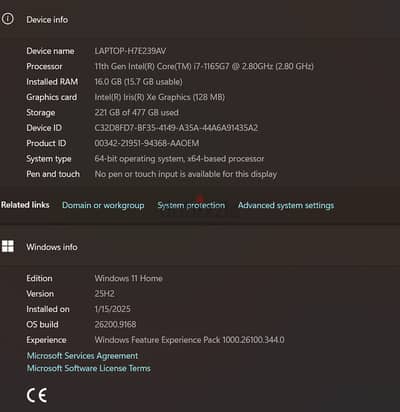Open System protection link
Image resolution: width=400 pixels, height=412 pixels.
pos(191,205)
